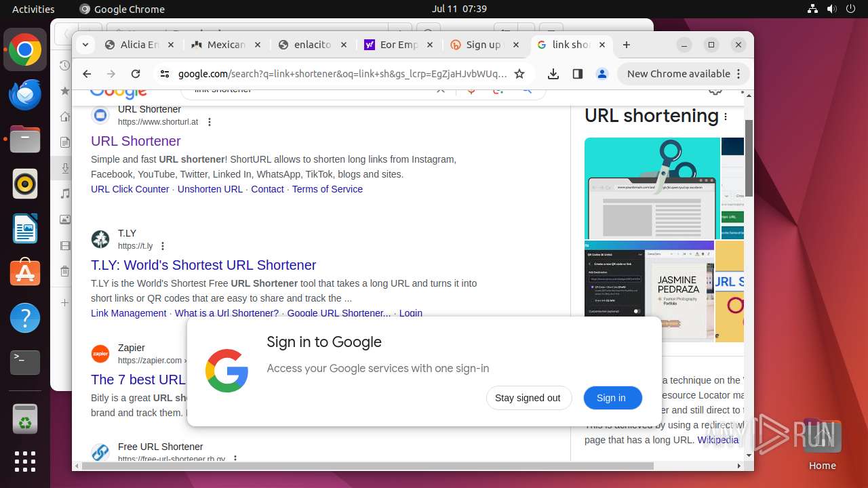Search by image with Google Lens icon
This screenshot has width=868, height=488.
coord(498,90)
